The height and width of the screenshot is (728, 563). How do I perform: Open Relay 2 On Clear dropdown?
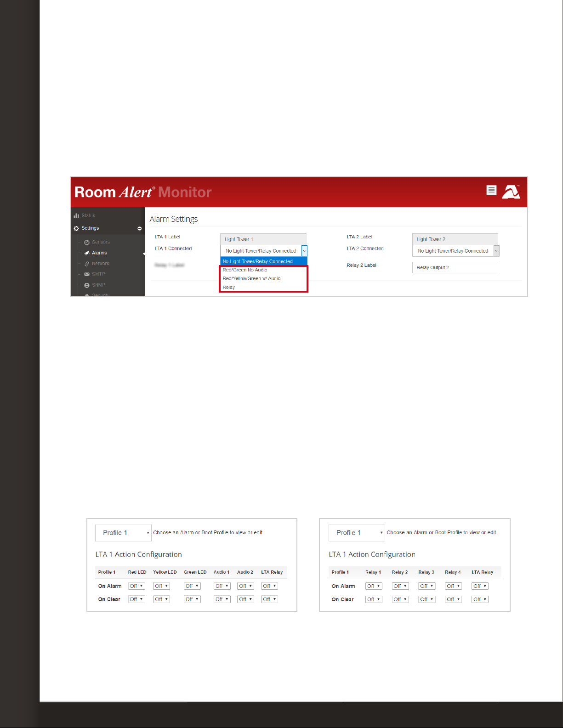pos(400,599)
